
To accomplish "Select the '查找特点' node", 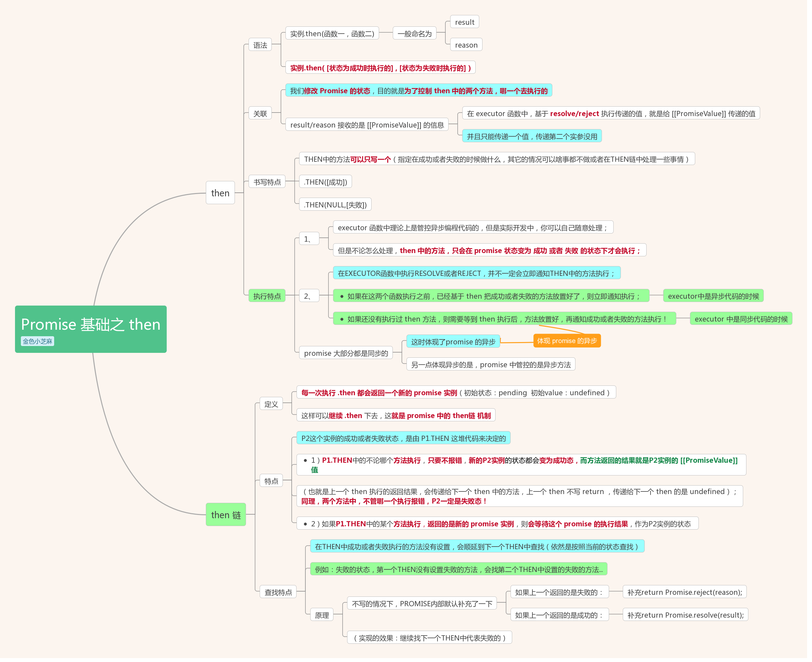I will click(x=278, y=592).
